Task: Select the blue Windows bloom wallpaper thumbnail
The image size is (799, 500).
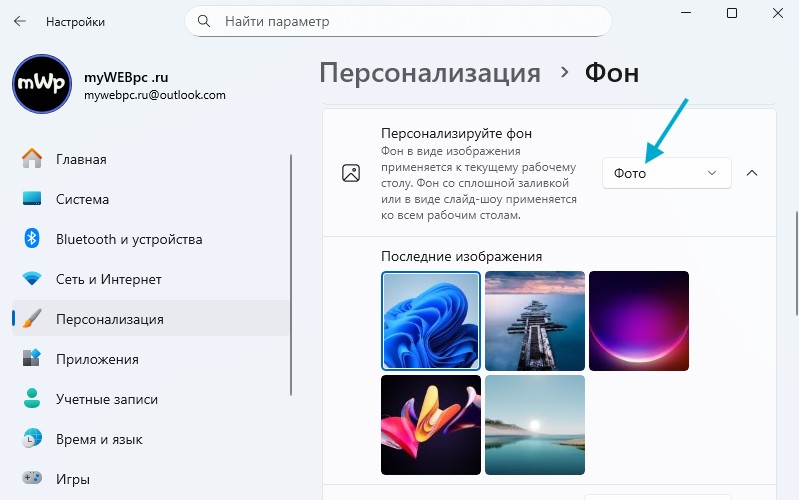Action: coord(431,321)
